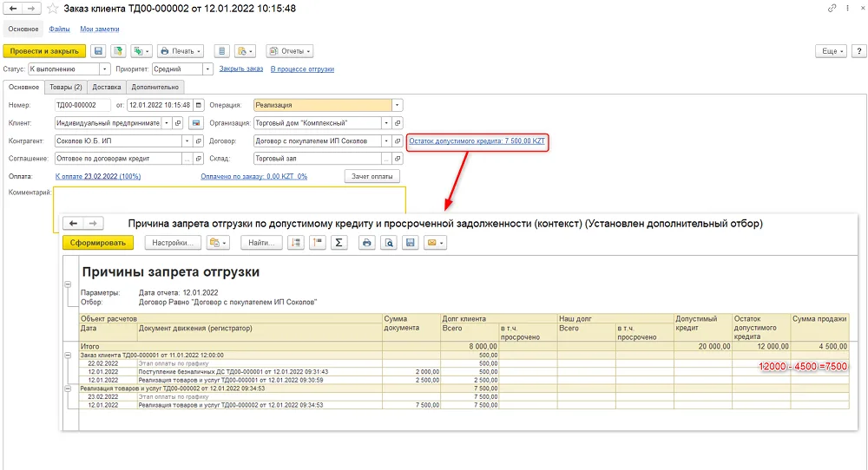Save the order with the floppy disk icon
Image resolution: width=868 pixels, height=470 pixels.
pyautogui.click(x=98, y=51)
